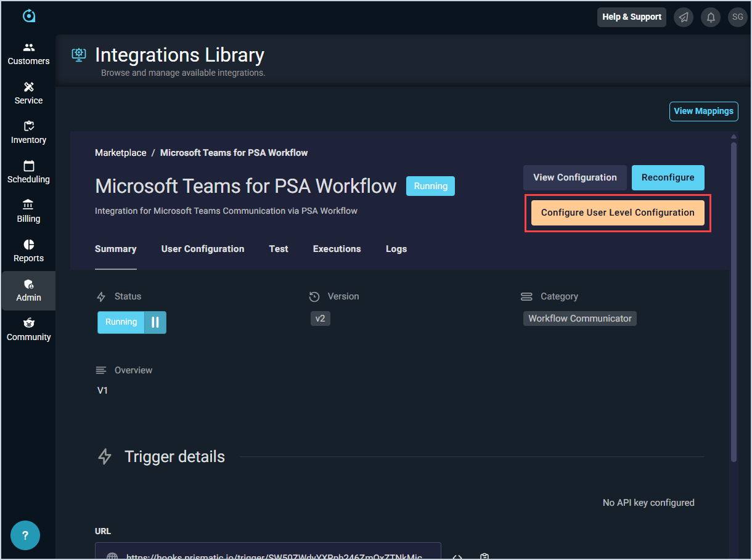Click the Running status toggle button
This screenshot has width=752, height=560.
tap(121, 322)
